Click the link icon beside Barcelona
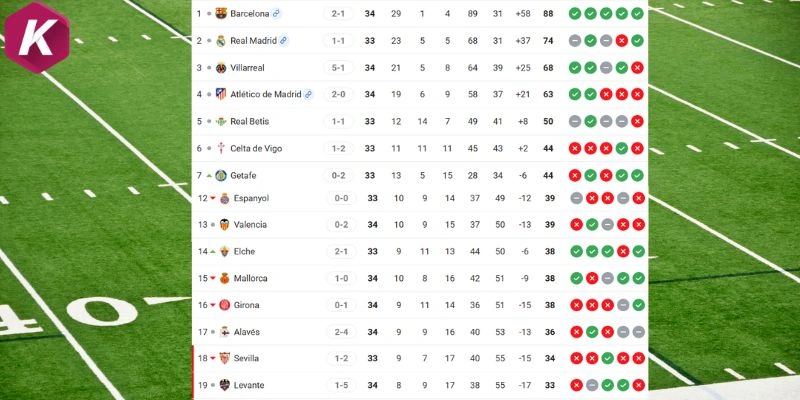 pos(276,14)
